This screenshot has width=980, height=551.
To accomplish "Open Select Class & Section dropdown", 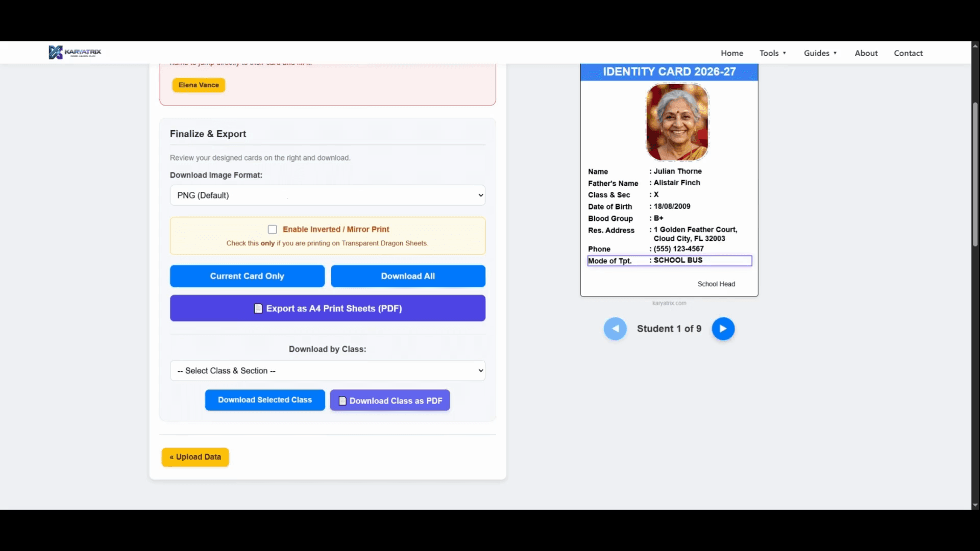I will click(328, 371).
